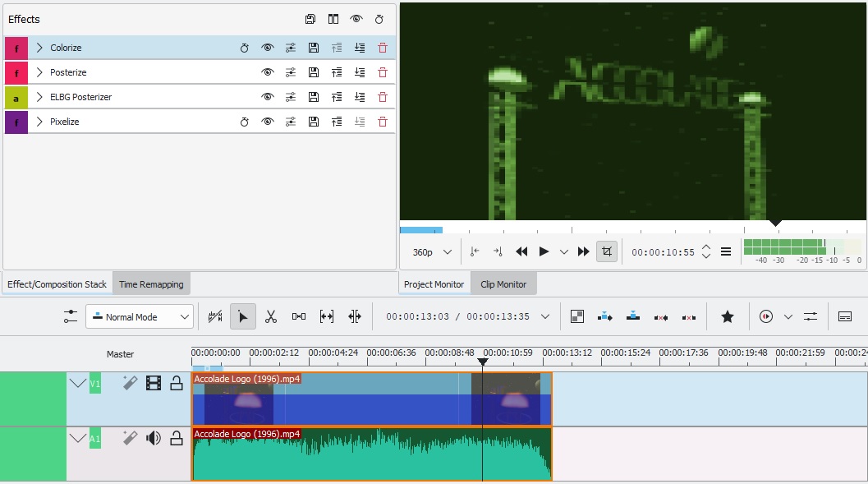Toggle timeline clip effects icon in toolbar
The width and height of the screenshot is (868, 484).
[215, 316]
